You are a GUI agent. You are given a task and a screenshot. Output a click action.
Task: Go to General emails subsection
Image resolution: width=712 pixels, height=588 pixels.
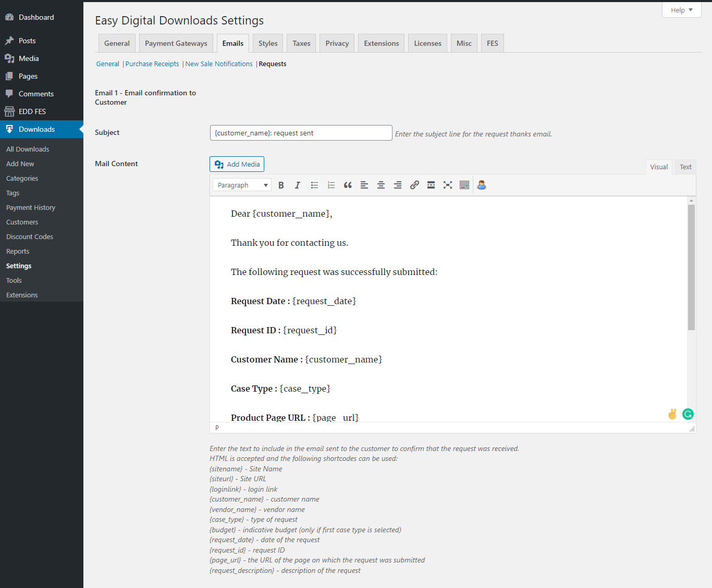point(108,64)
